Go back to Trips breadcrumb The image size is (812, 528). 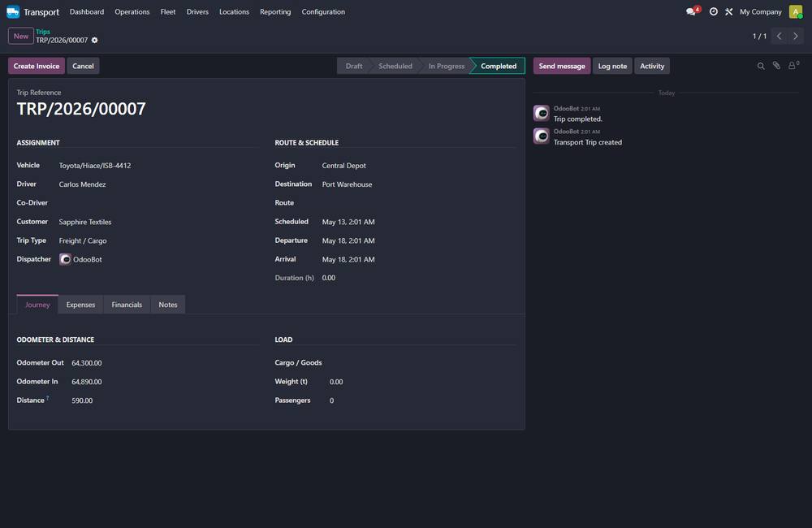pyautogui.click(x=43, y=32)
